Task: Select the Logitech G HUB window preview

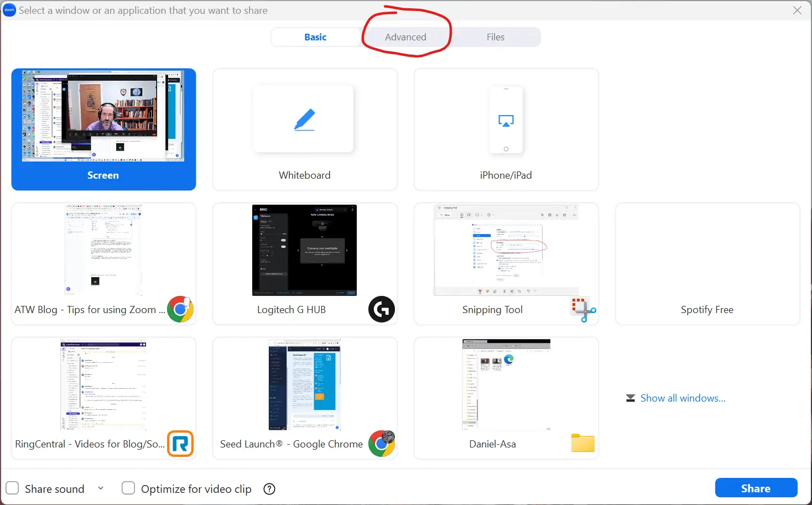Action: (x=304, y=250)
